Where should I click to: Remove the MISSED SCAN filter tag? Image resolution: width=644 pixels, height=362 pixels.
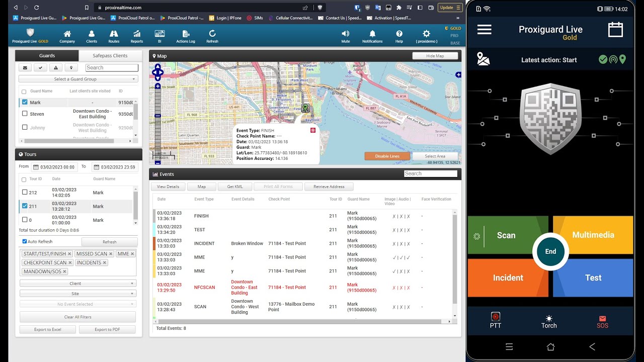click(x=111, y=254)
